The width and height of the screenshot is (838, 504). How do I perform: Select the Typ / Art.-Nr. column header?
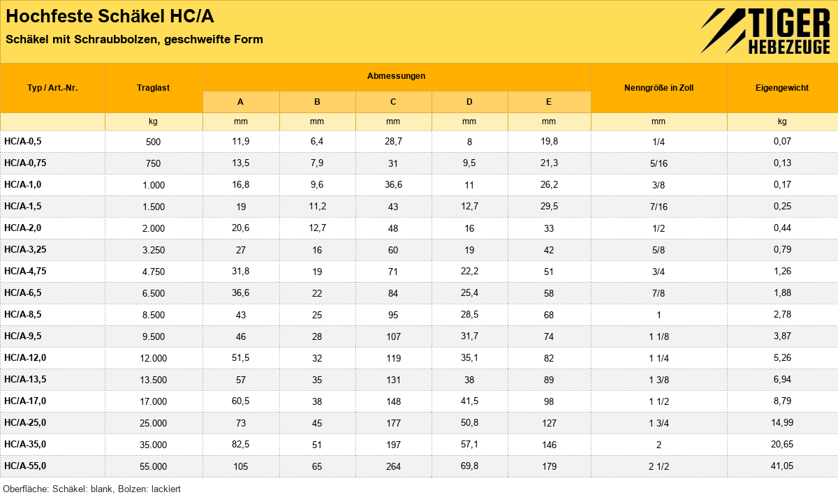tap(52, 88)
